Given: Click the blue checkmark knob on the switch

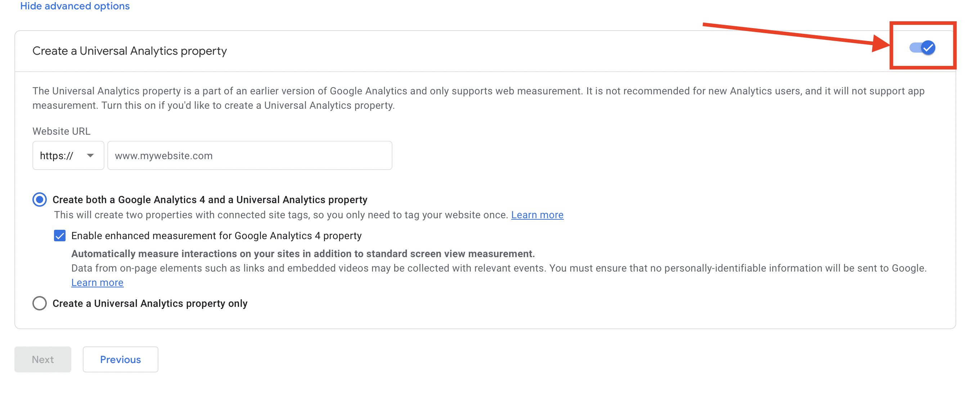Looking at the screenshot, I should point(928,48).
